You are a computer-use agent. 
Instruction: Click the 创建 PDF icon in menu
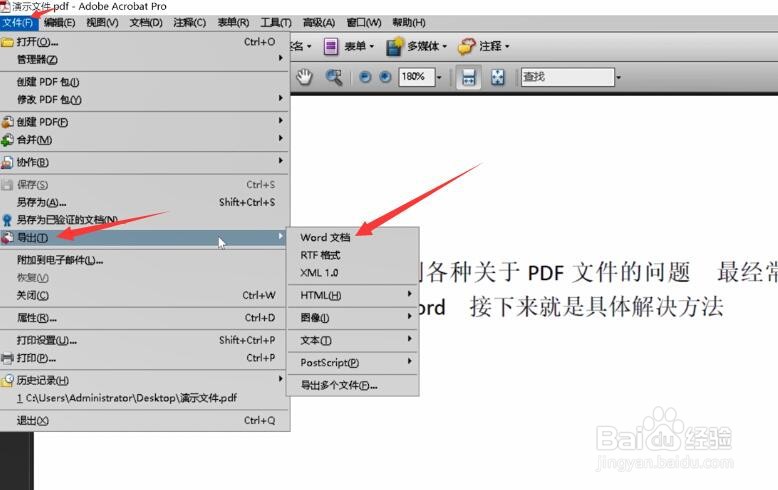7,122
